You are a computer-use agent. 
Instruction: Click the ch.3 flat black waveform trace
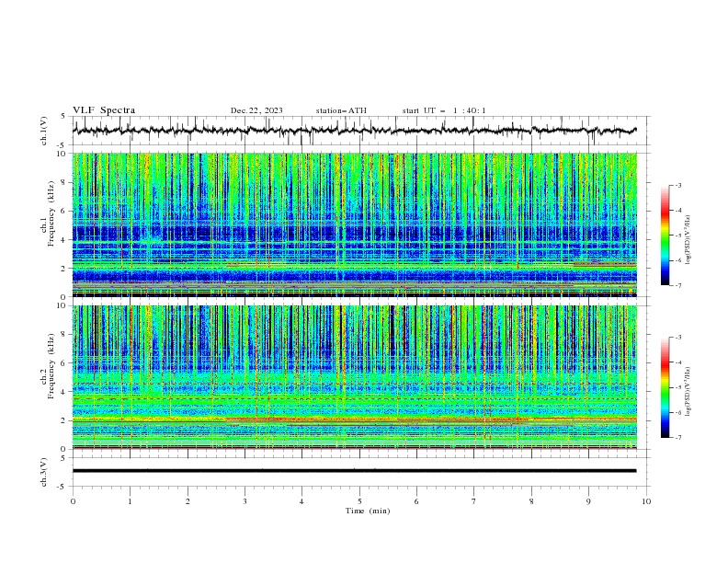(354, 471)
